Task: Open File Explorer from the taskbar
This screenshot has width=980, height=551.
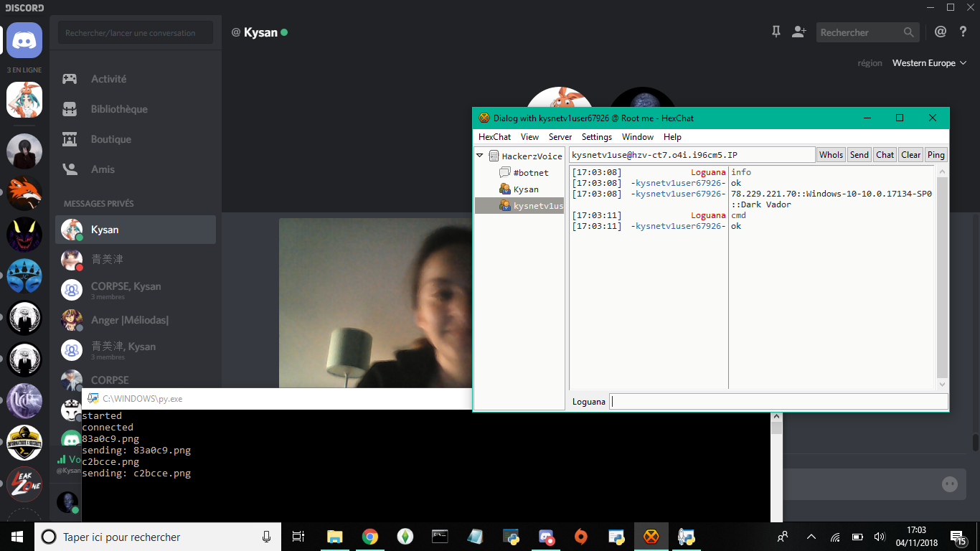Action: [334, 537]
